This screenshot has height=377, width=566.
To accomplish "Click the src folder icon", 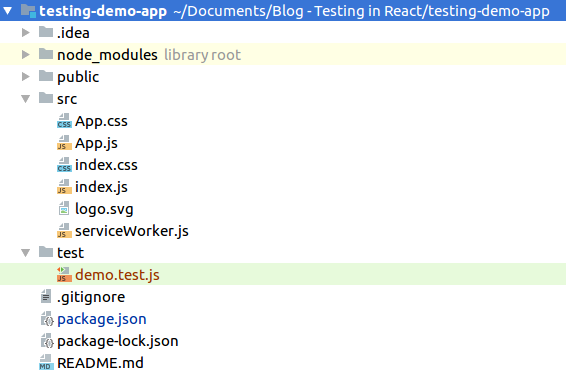I will pyautogui.click(x=46, y=98).
